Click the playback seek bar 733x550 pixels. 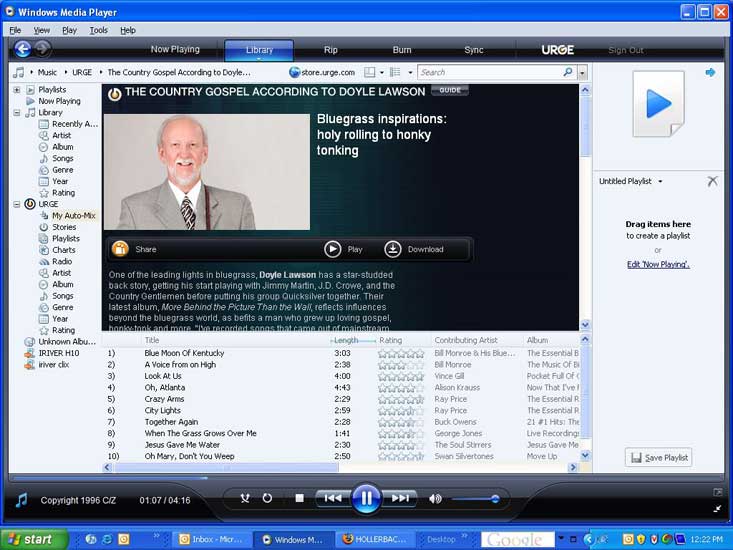tap(366, 478)
